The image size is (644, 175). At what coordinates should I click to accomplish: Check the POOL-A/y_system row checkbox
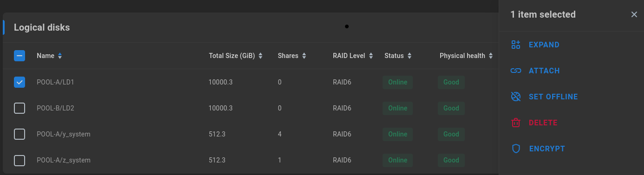pyautogui.click(x=20, y=134)
